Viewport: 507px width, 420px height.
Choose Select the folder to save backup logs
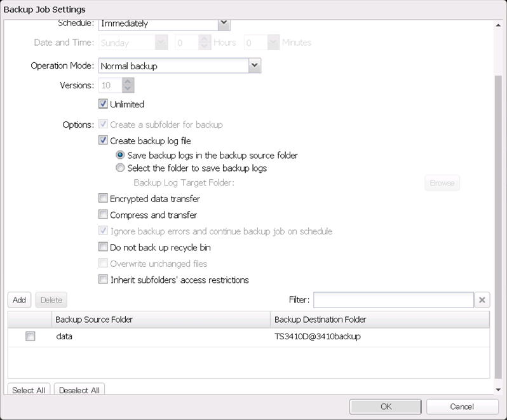click(120, 168)
